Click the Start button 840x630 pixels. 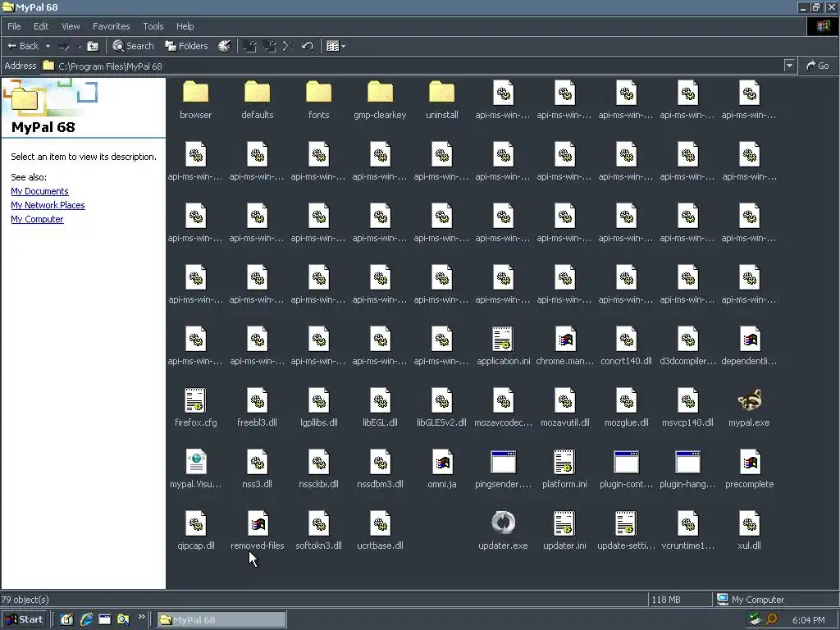(25, 620)
